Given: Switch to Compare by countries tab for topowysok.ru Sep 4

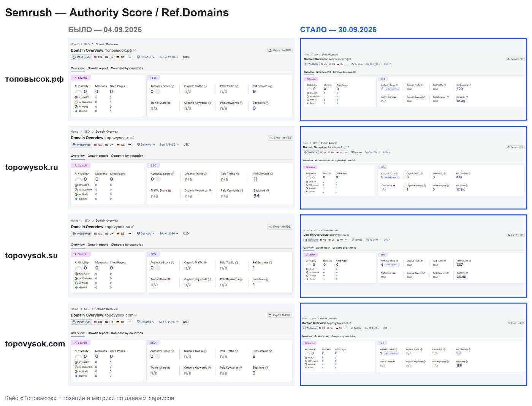Looking at the screenshot, I should coord(127,156).
